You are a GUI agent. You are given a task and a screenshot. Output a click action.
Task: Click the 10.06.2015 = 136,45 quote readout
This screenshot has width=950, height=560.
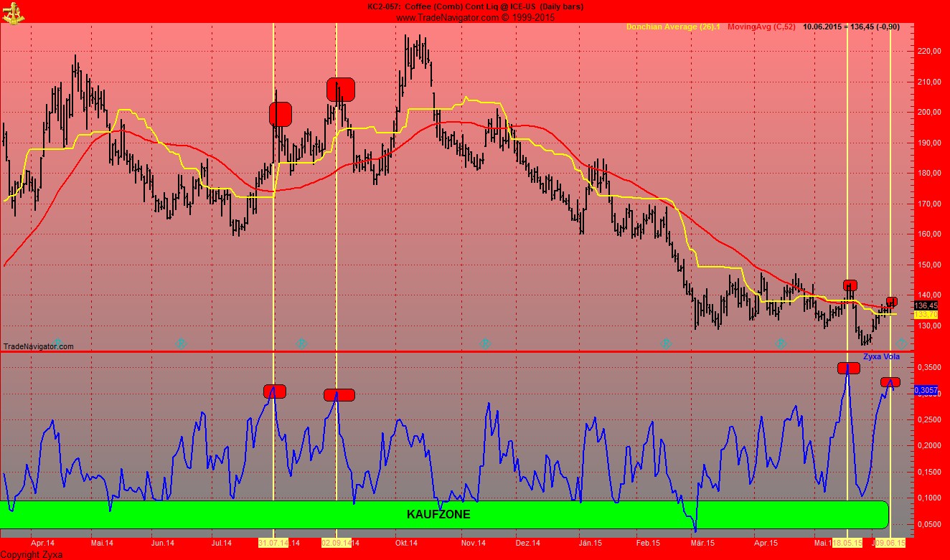point(851,27)
